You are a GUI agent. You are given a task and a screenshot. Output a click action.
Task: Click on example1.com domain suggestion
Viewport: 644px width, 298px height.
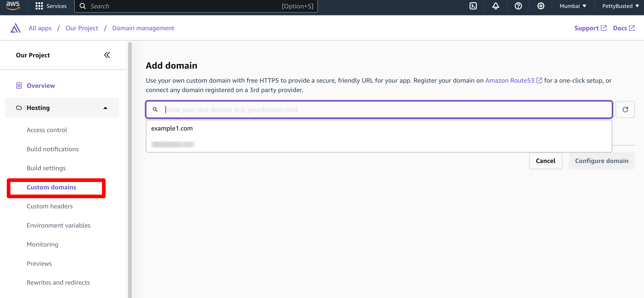click(172, 128)
